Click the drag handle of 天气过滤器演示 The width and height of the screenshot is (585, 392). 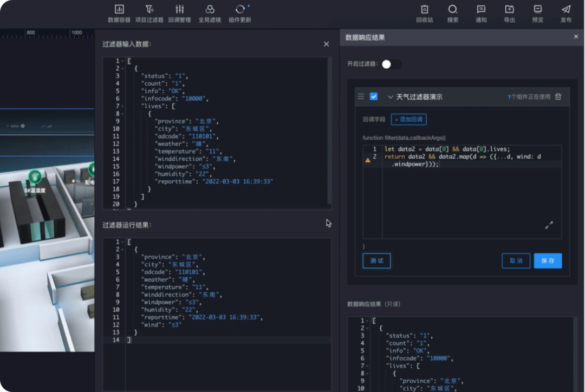[361, 96]
